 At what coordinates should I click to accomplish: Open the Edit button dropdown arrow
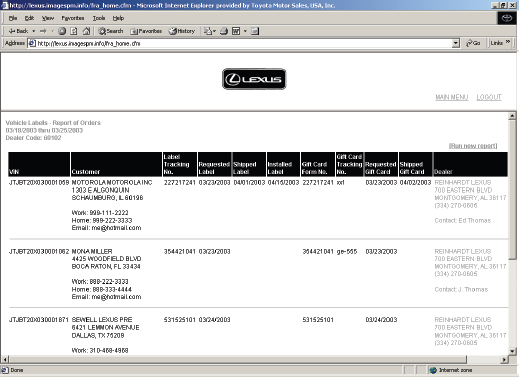coord(245,31)
